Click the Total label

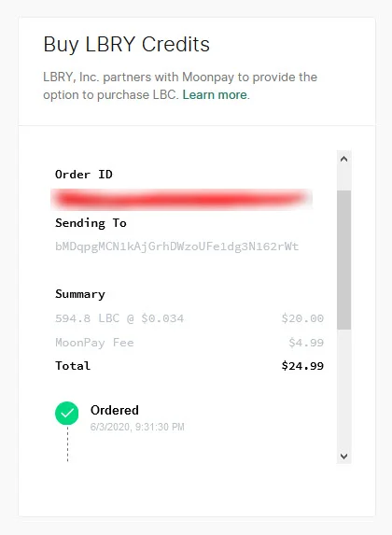point(73,366)
